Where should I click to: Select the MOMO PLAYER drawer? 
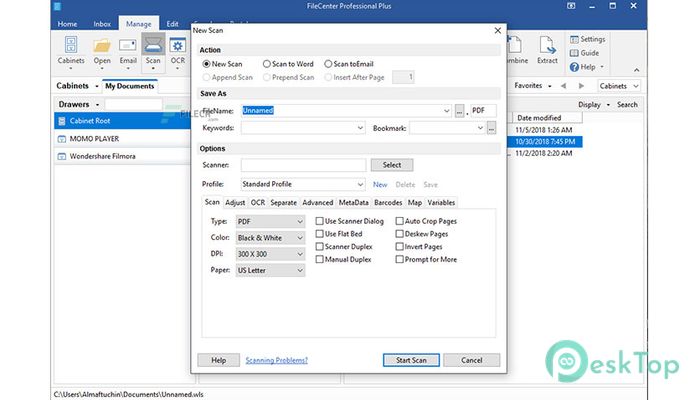point(122,139)
